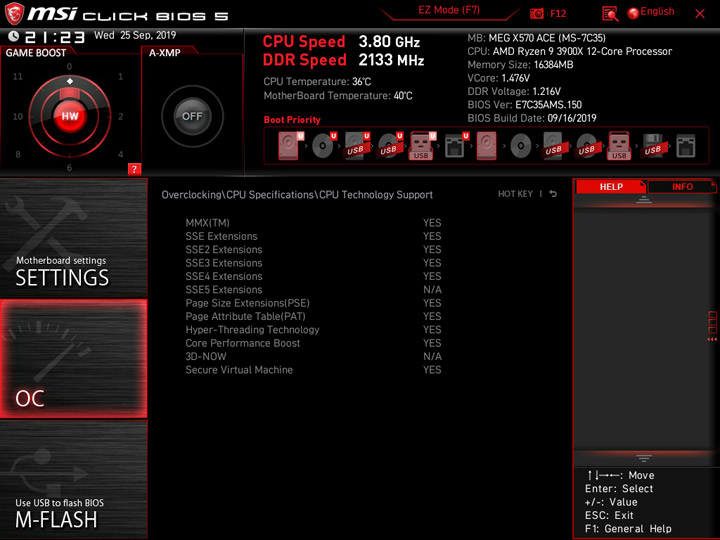Select the 3D-NOW row

(x=313, y=356)
